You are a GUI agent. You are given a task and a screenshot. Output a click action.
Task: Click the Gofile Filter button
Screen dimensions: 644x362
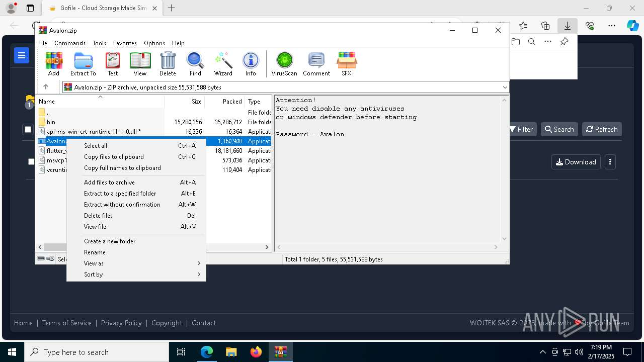click(521, 129)
